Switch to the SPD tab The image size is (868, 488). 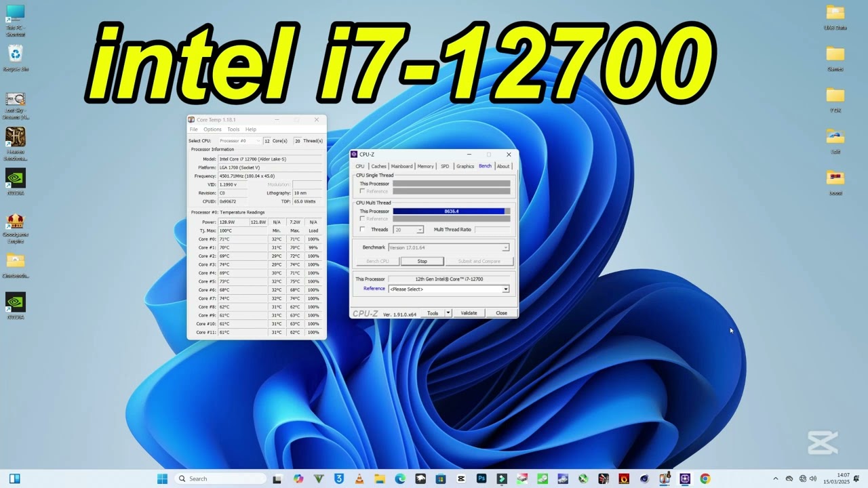445,166
